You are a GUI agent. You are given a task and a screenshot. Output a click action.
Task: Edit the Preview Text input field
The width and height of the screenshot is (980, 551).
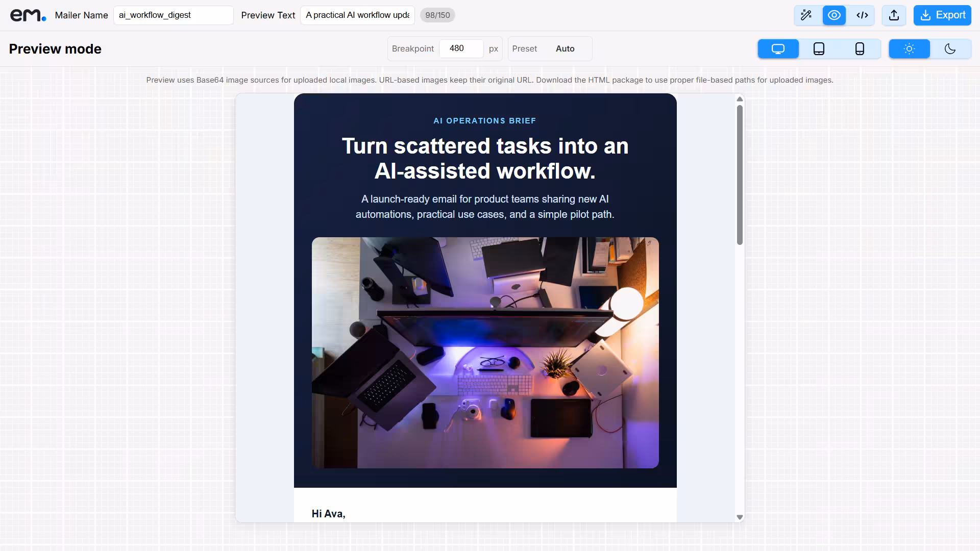(x=357, y=15)
